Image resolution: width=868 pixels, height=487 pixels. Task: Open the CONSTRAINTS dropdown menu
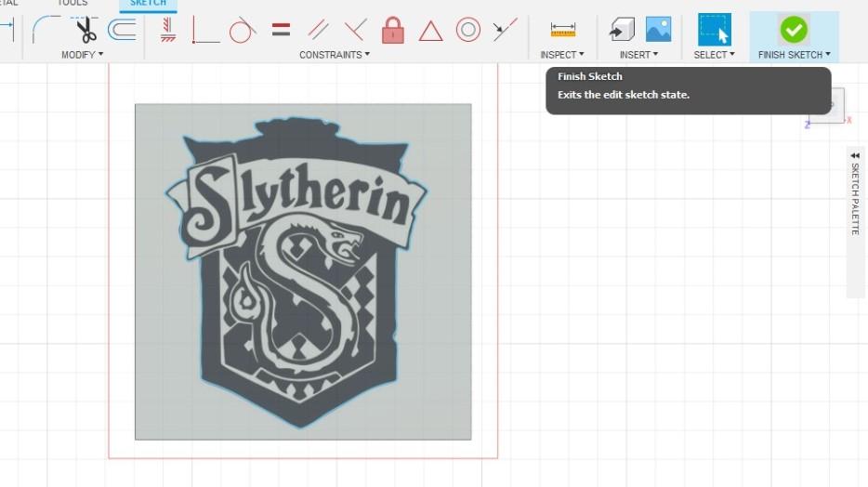click(x=335, y=55)
